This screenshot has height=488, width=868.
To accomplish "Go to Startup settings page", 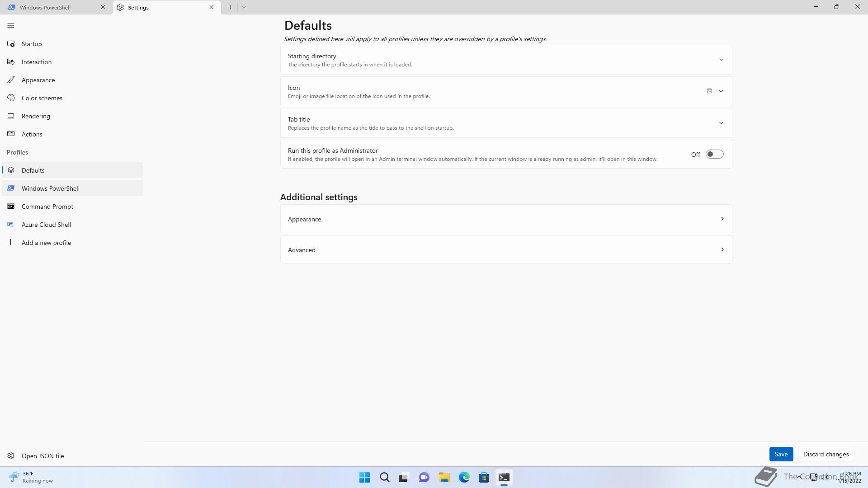I will click(x=72, y=44).
